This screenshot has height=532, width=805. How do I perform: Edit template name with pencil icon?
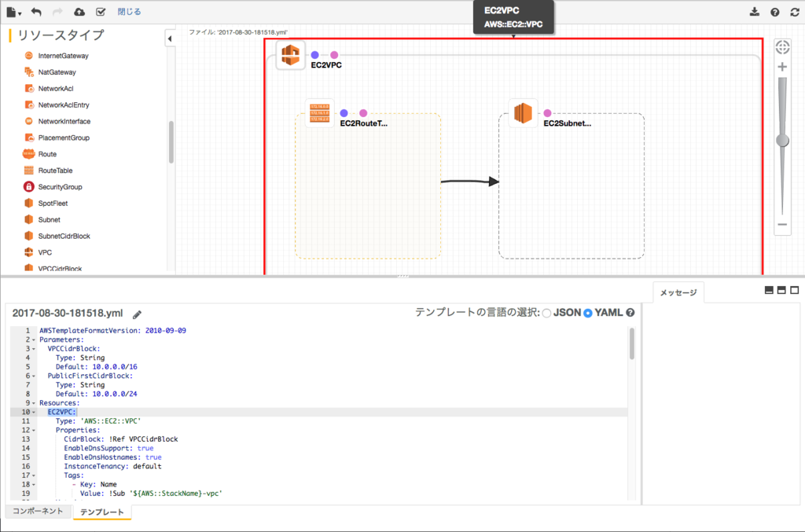click(x=137, y=314)
